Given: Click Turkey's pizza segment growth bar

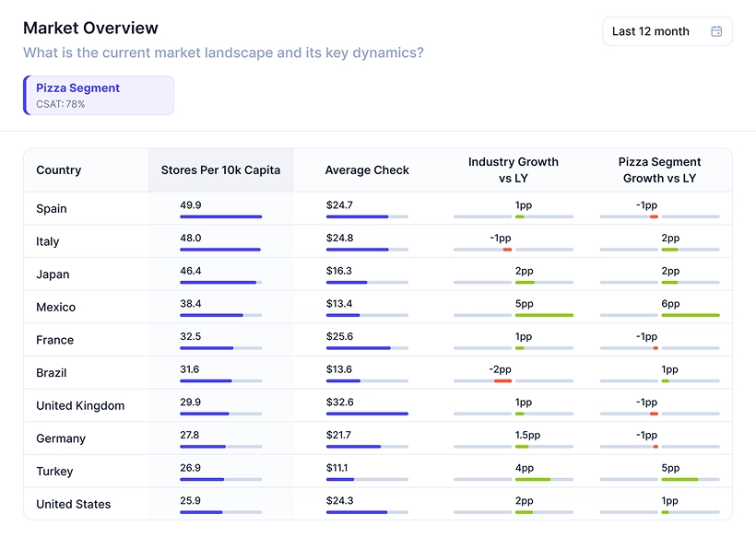Looking at the screenshot, I should (679, 479).
